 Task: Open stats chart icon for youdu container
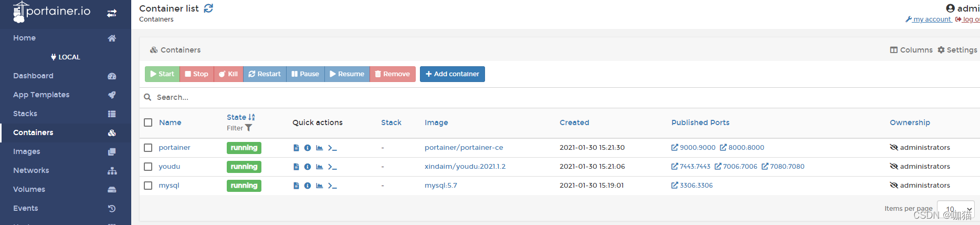pyautogui.click(x=319, y=167)
